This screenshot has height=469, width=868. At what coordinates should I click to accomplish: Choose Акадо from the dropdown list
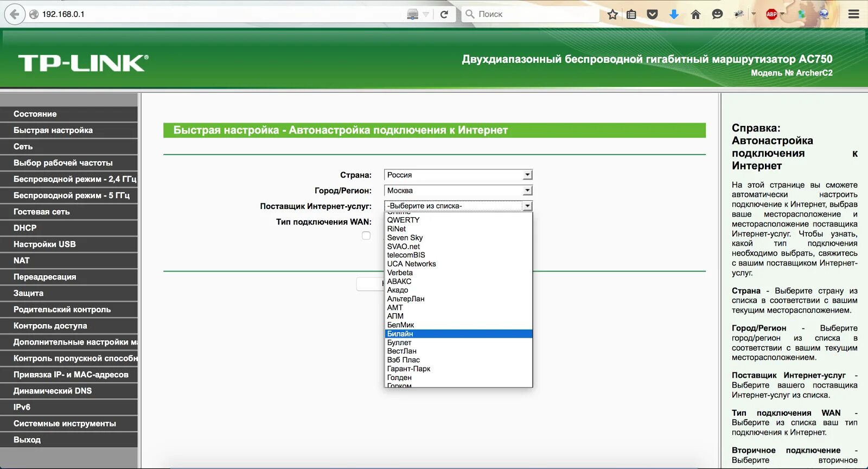[x=458, y=290]
